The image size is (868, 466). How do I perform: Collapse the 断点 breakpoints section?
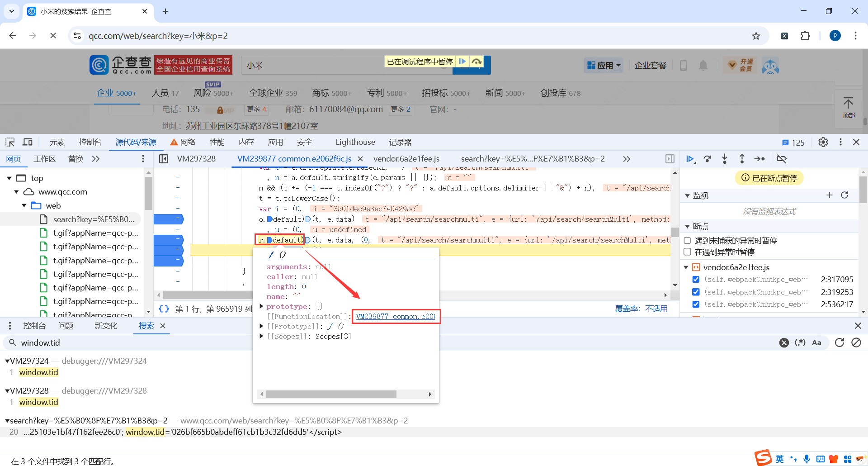pyautogui.click(x=688, y=226)
